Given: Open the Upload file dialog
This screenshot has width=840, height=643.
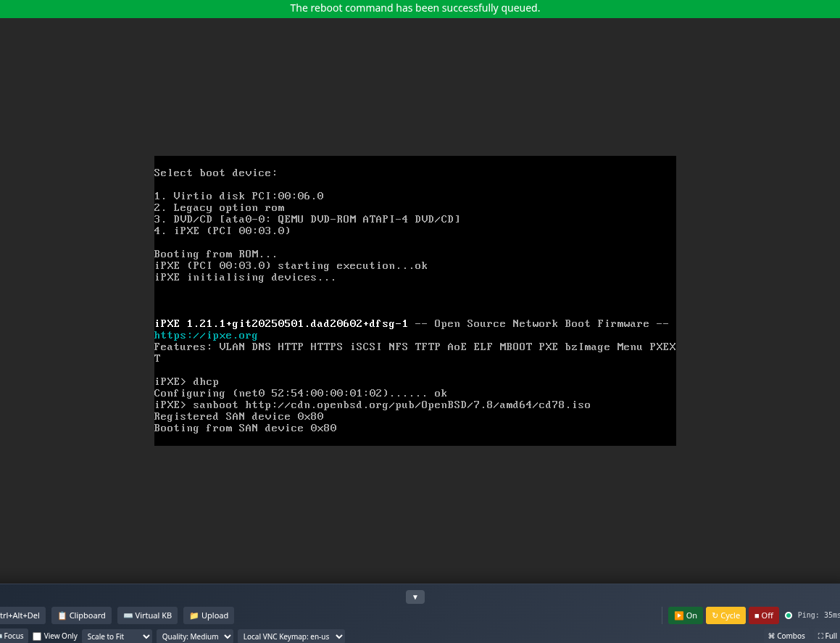Looking at the screenshot, I should [x=208, y=615].
